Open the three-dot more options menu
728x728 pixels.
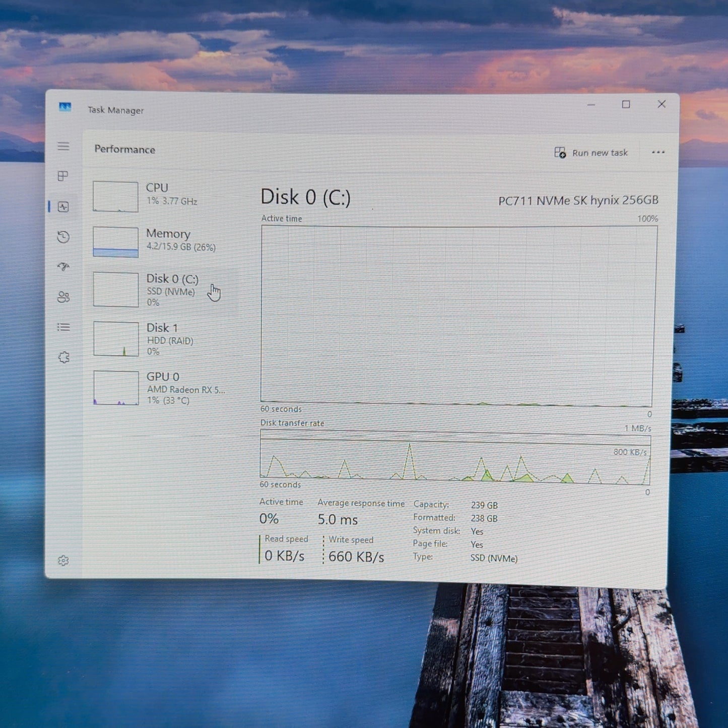point(658,152)
